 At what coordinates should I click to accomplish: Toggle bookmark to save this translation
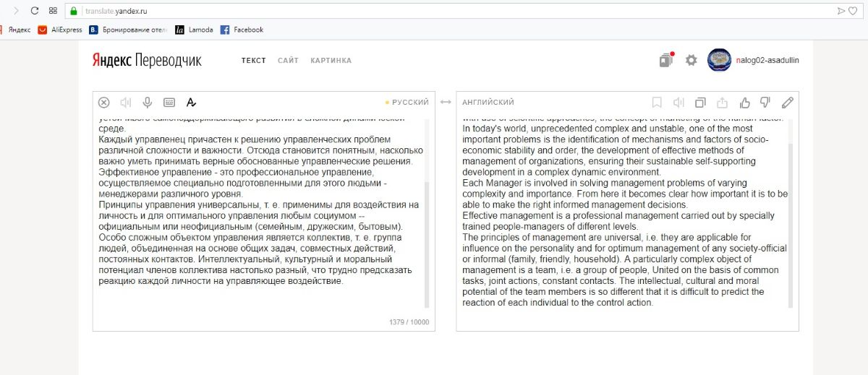(x=657, y=103)
